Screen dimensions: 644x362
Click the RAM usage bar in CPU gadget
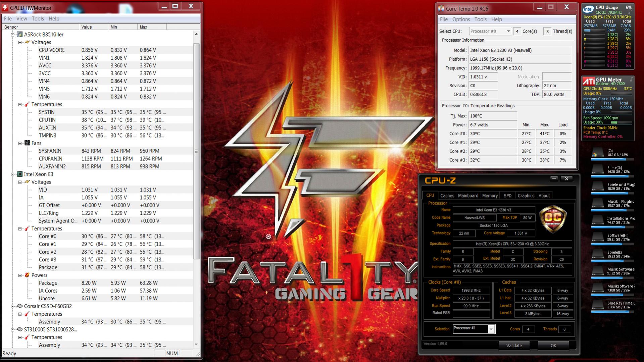594,30
